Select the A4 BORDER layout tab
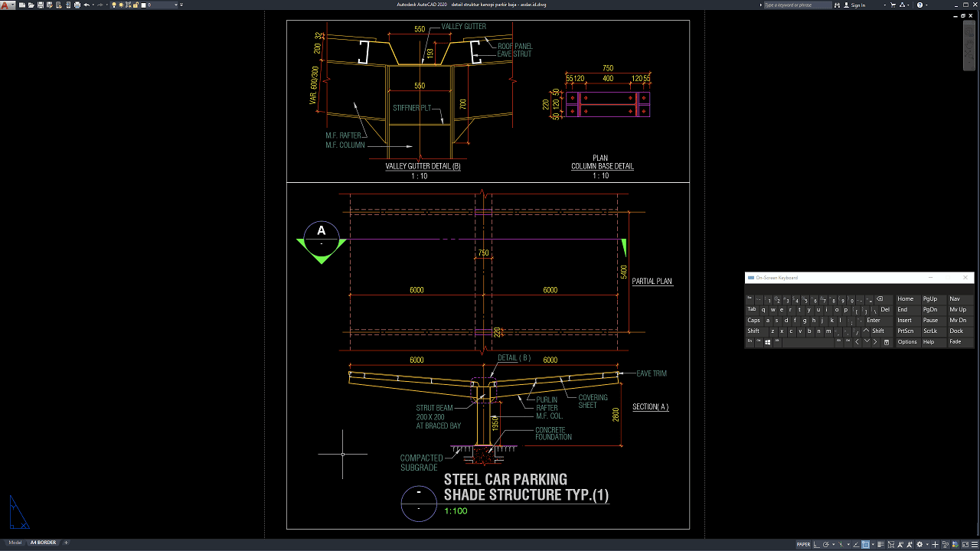Viewport: 980px width, 551px height. 43,543
